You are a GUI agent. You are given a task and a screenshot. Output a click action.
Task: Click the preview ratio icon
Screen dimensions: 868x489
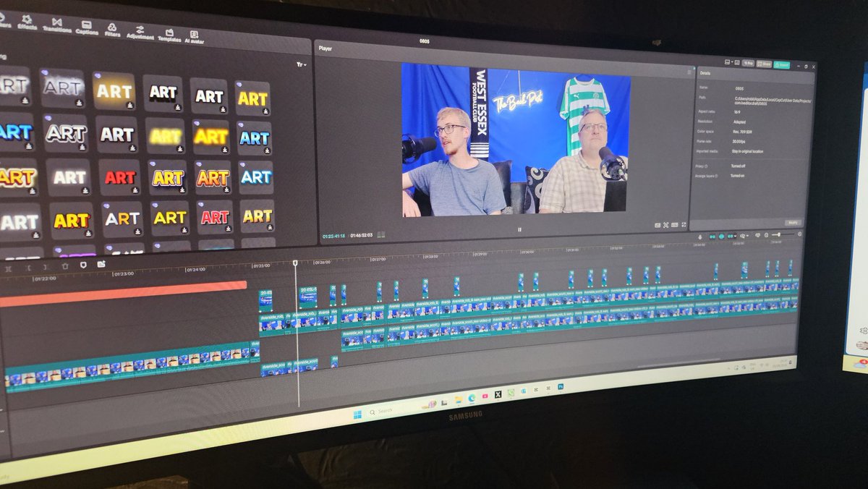(x=673, y=226)
